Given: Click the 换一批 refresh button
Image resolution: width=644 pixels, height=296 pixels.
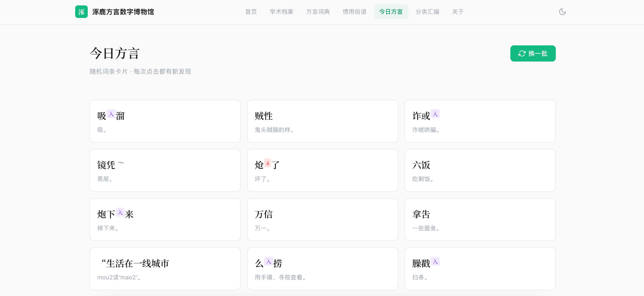Looking at the screenshot, I should [x=533, y=53].
